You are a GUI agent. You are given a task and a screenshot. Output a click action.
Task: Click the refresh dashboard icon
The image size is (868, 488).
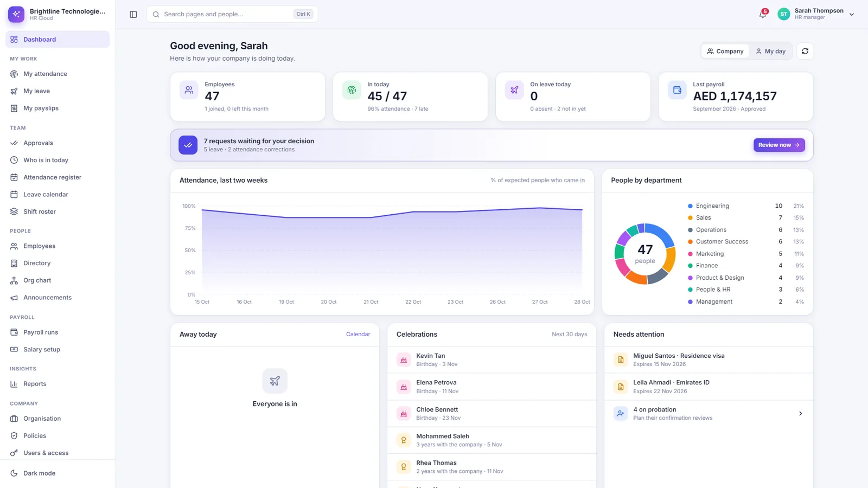tap(805, 51)
